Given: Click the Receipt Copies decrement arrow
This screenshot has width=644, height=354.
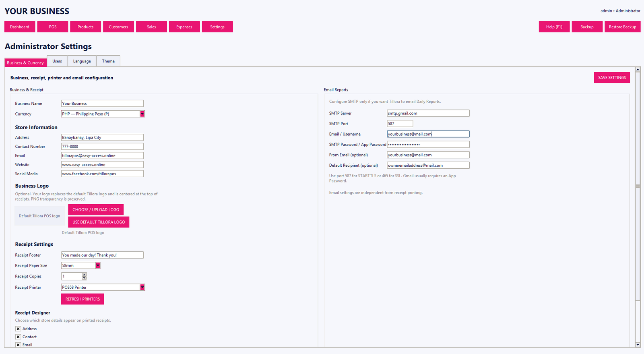Looking at the screenshot, I should pyautogui.click(x=84, y=278).
